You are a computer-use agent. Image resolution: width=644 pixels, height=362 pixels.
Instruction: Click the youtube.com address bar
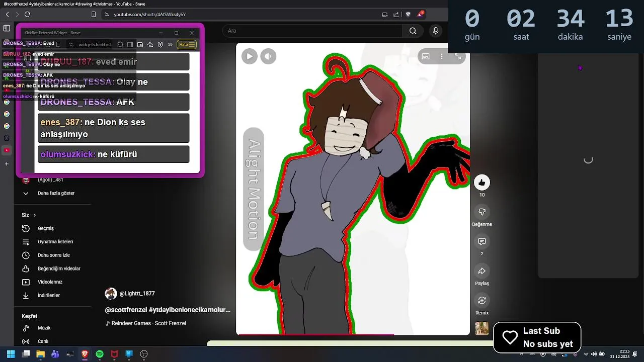click(x=242, y=15)
